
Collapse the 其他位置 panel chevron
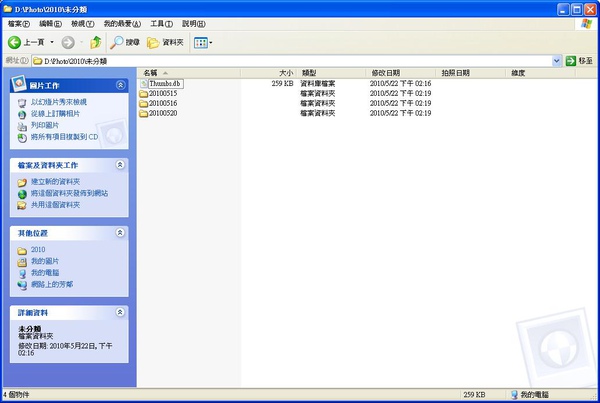[120, 233]
